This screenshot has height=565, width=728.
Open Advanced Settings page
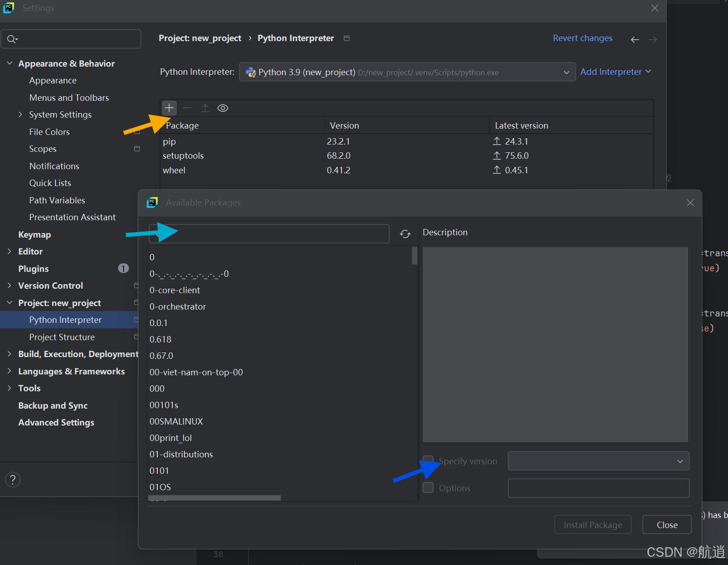57,422
